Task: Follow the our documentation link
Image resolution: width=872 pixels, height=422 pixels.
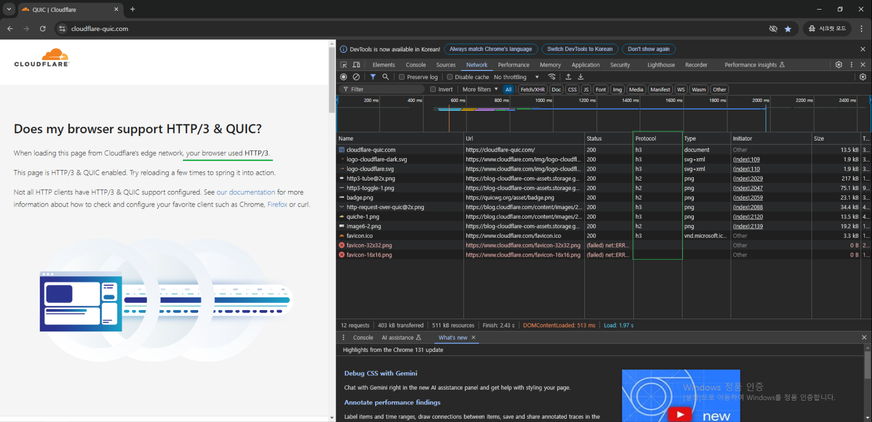Action: point(246,191)
